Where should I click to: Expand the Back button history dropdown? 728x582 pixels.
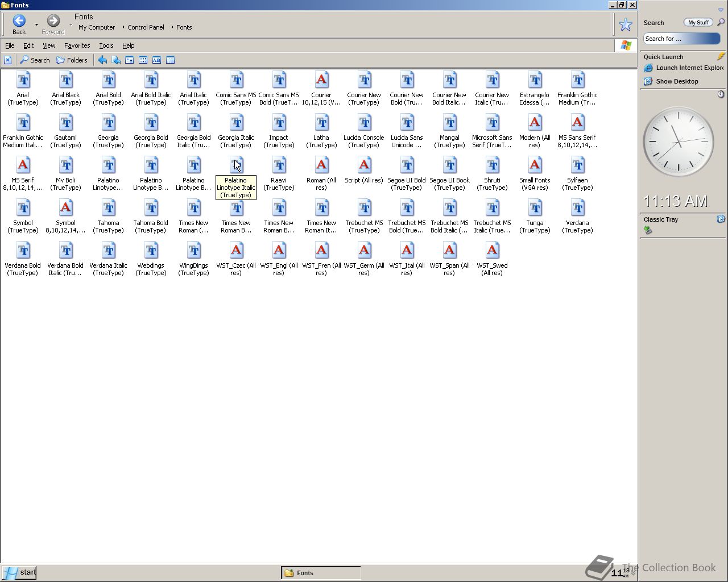click(x=36, y=24)
